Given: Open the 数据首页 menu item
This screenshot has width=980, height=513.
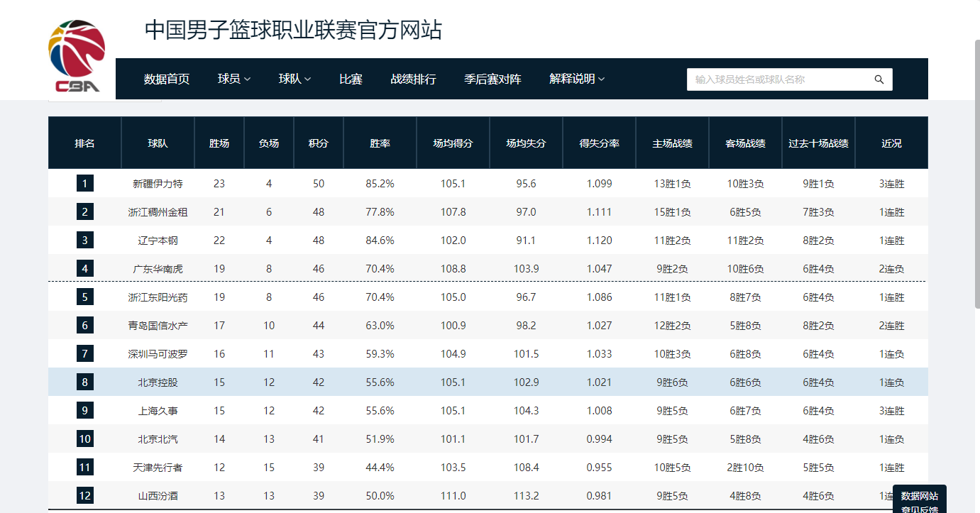Looking at the screenshot, I should tap(167, 79).
